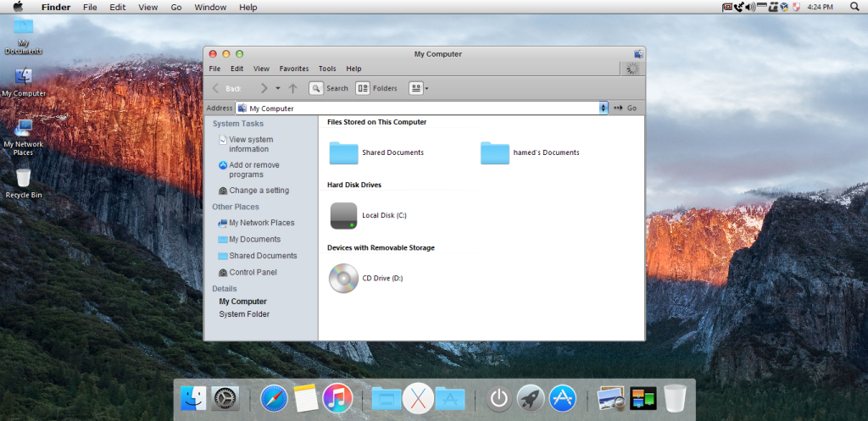Screen dimensions: 868x421
Task: Launch Safari from the dock
Action: click(274, 398)
